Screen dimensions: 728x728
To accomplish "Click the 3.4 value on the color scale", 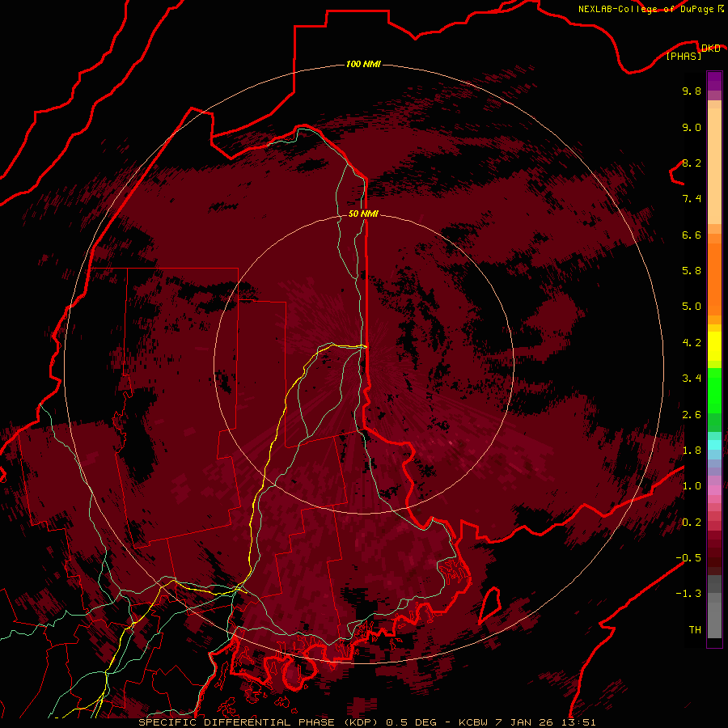I will [692, 378].
